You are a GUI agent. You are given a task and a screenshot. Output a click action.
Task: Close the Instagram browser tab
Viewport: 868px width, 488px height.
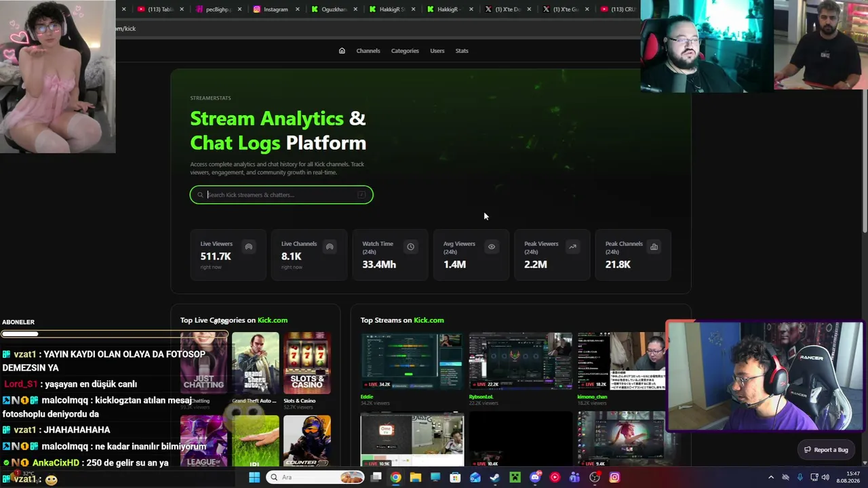pos(298,9)
